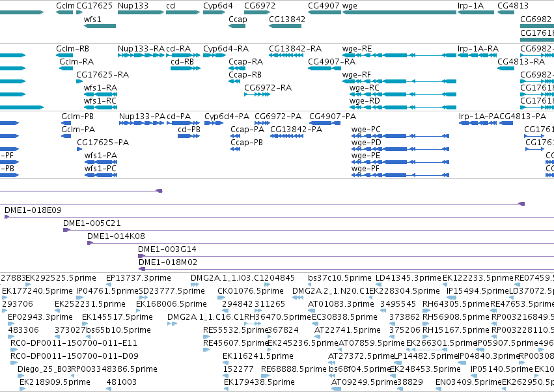Select the AT22741.5prime EST label
The width and height of the screenshot is (554, 392).
coord(348,330)
